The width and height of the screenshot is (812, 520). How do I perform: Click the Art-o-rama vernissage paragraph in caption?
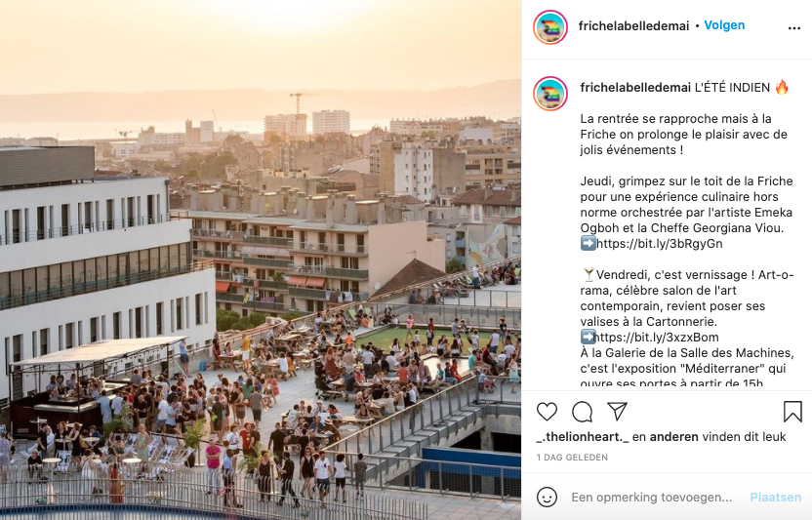(687, 298)
